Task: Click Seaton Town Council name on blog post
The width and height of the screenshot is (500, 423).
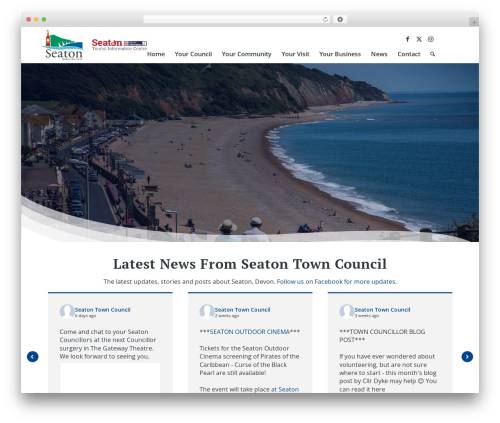Action: pos(382,310)
